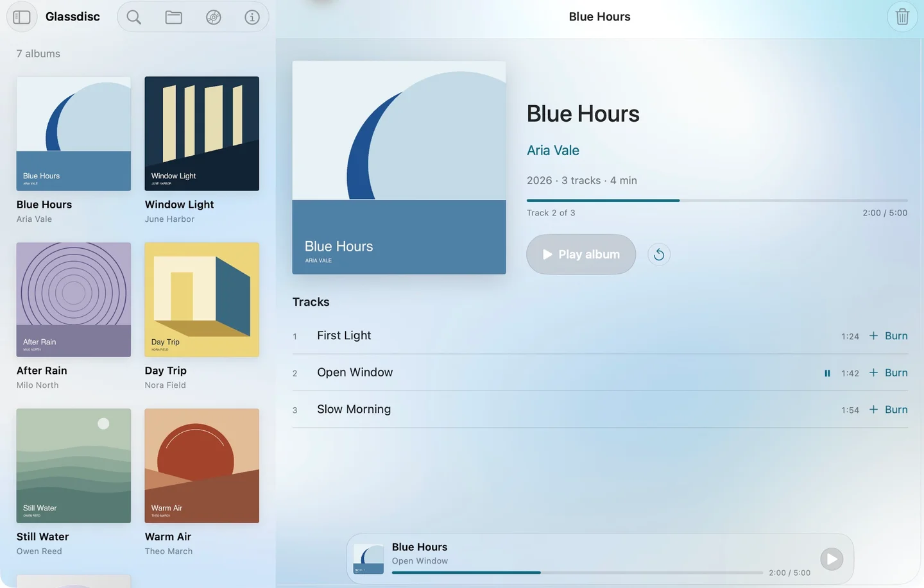924x588 pixels.
Task: Click the mini player album art thumbnail
Action: (369, 559)
